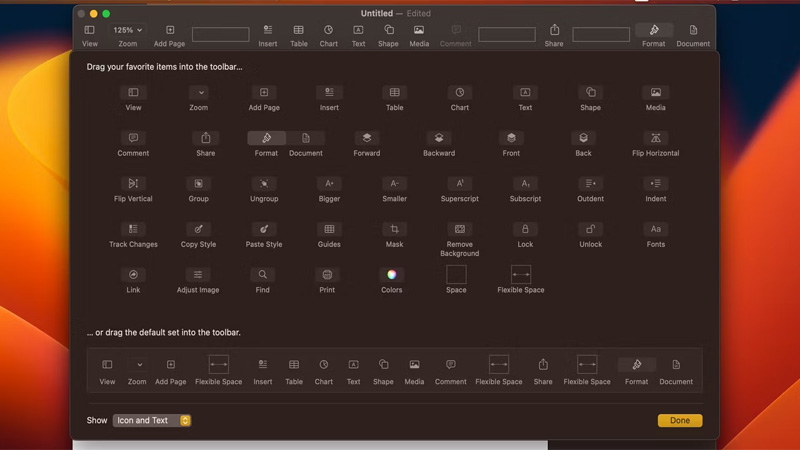
Task: Select the Remove Background icon
Action: coord(459,229)
